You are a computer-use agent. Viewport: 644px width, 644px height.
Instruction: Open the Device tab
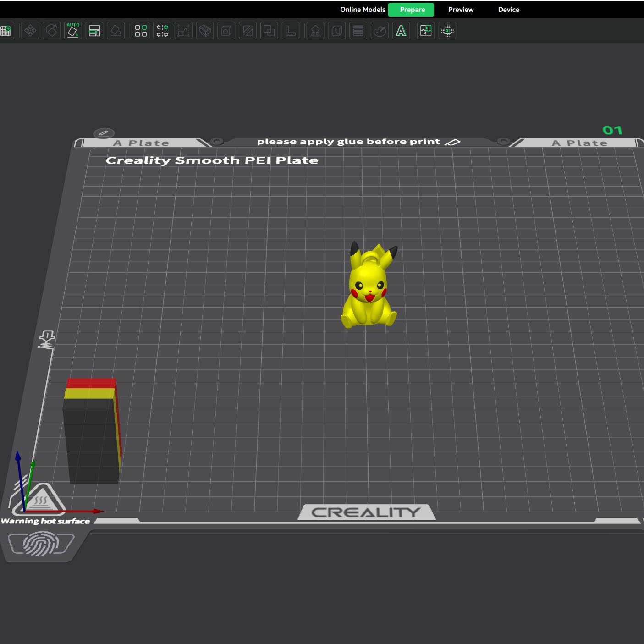[x=508, y=10]
